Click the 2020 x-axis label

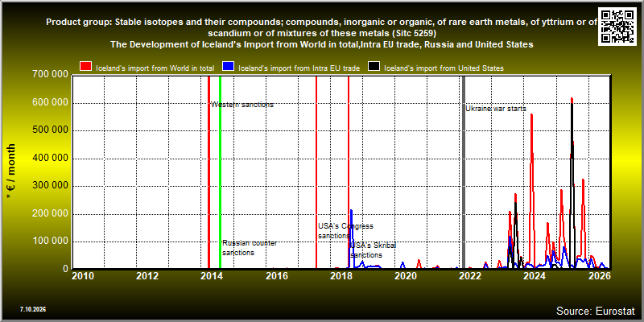(x=406, y=275)
